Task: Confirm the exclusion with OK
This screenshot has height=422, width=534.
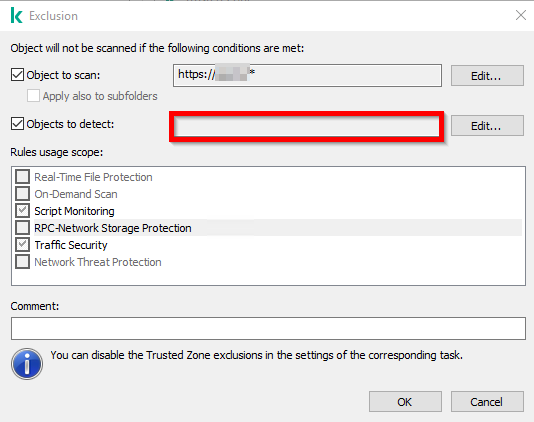Action: [405, 402]
